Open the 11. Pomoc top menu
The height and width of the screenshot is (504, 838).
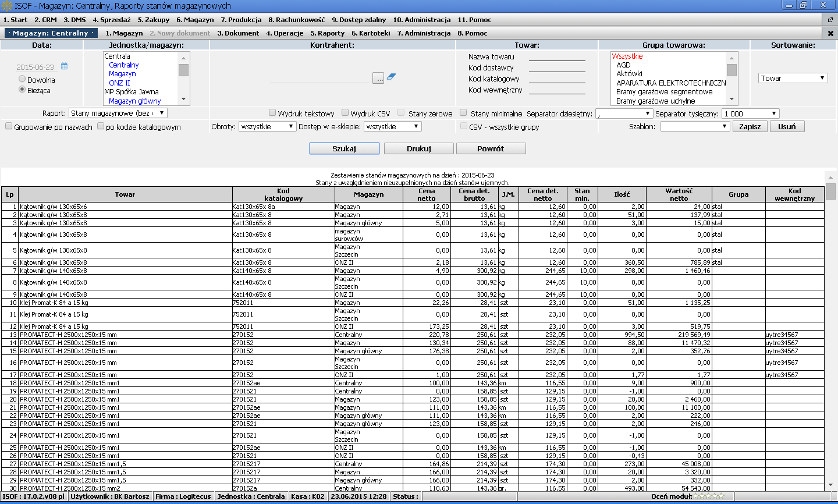pos(474,20)
